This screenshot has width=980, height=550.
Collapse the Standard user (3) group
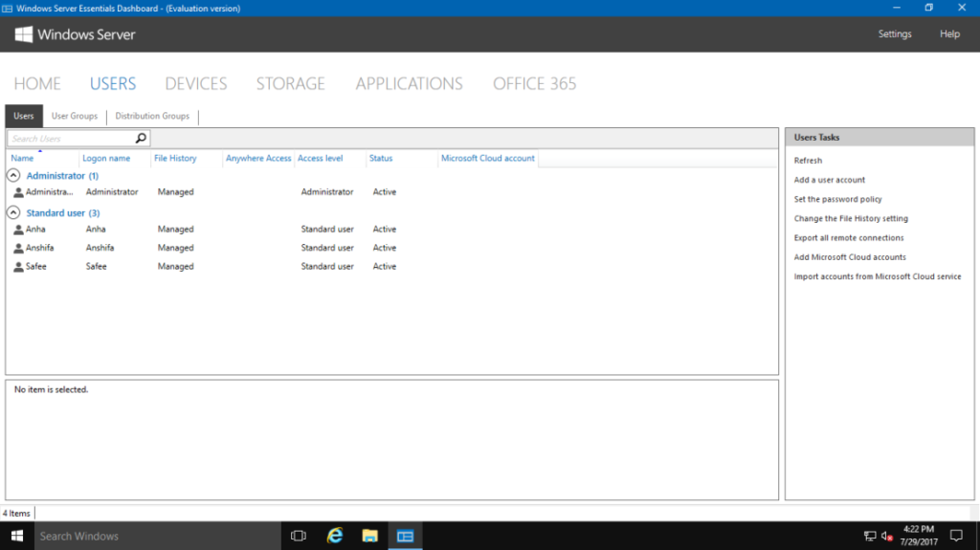(x=13, y=213)
